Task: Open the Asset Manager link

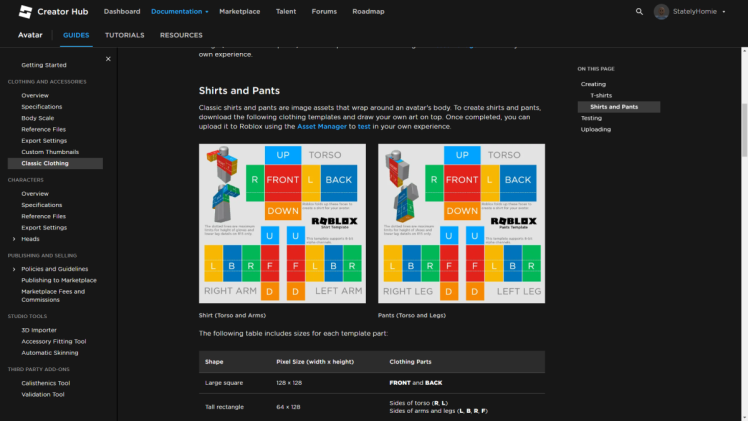Action: [323, 127]
